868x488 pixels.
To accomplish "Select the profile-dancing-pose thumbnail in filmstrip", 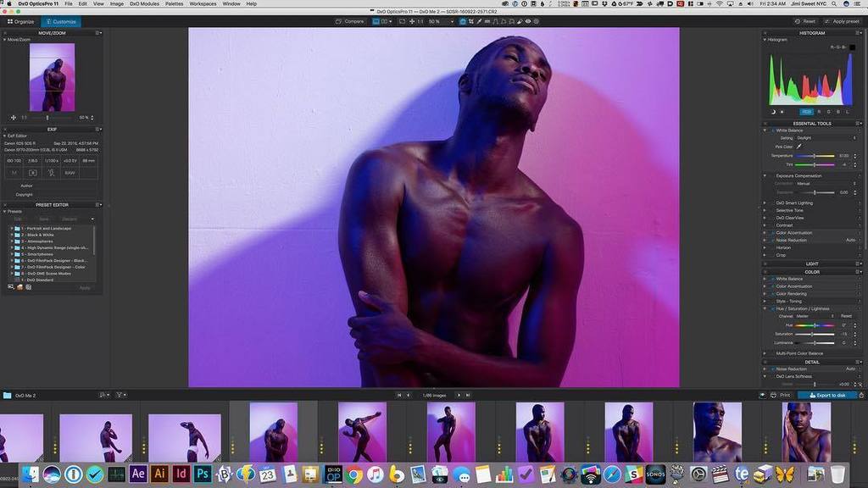I will coord(362,432).
